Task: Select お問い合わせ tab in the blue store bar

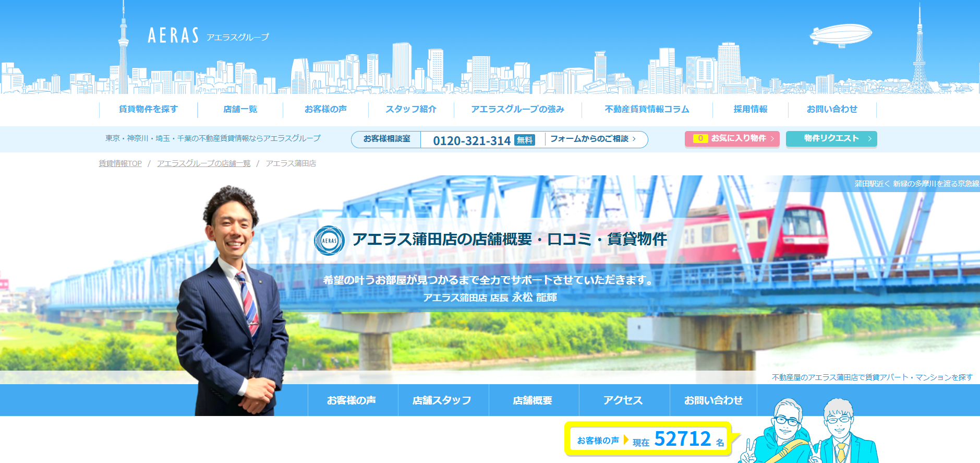Action: coord(713,400)
